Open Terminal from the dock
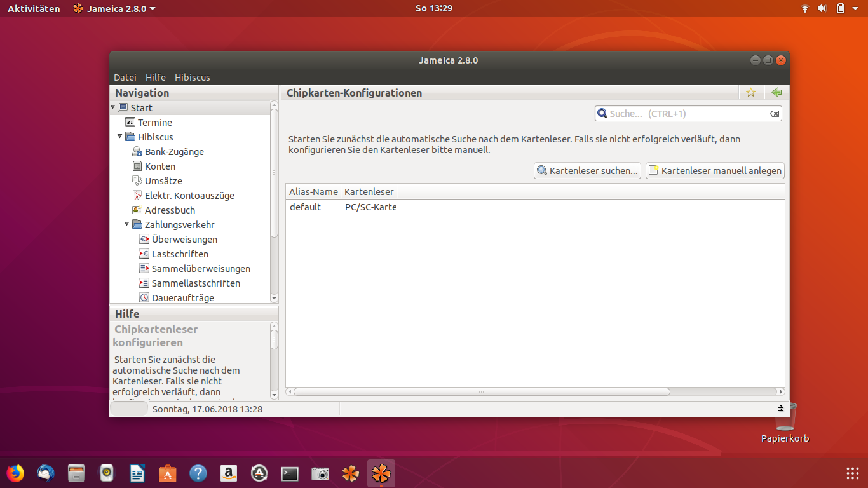This screenshot has width=868, height=488. [290, 473]
